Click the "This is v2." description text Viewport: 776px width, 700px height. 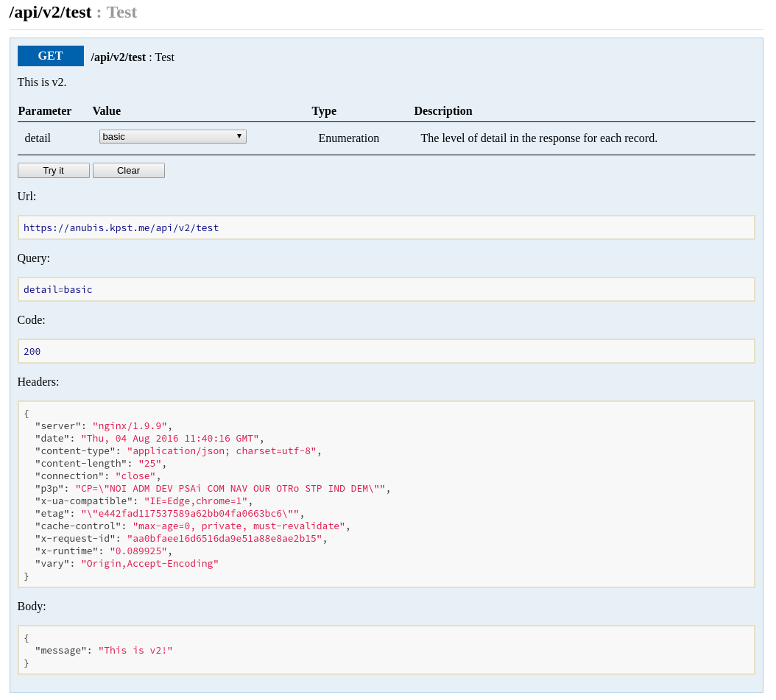[x=42, y=82]
